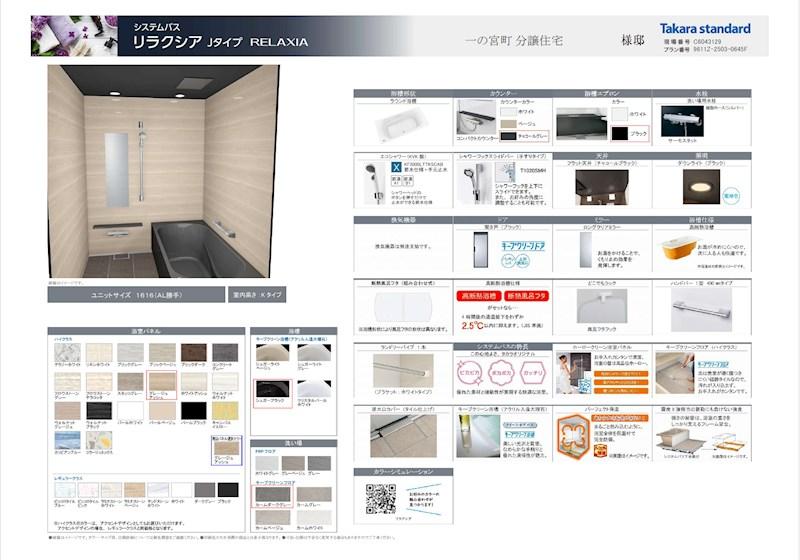Select the ベージュ counter color swatch
Viewport: 800px width, 560px height.
pos(509,124)
